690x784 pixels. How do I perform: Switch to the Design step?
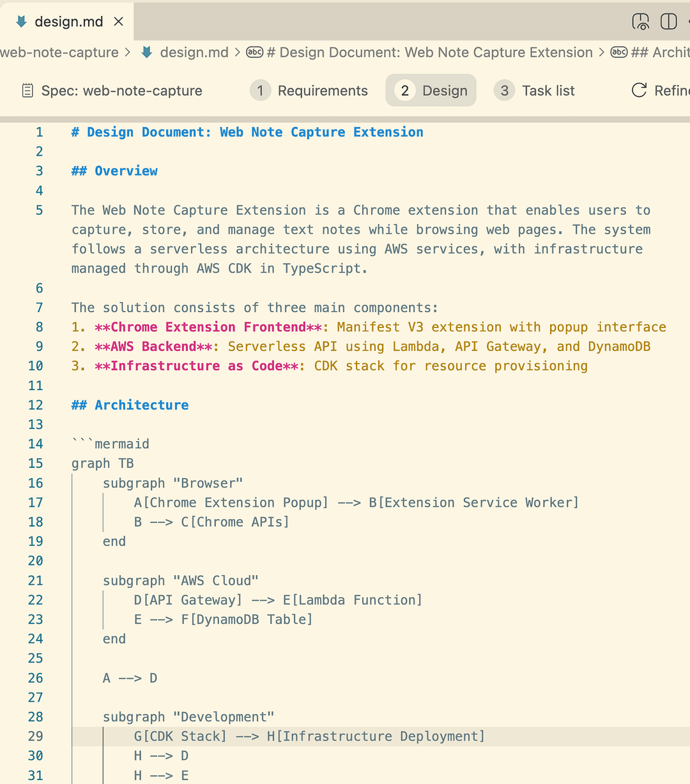pos(431,91)
